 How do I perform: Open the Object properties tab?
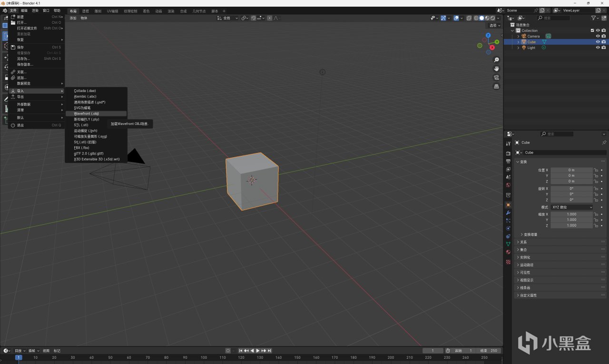(x=508, y=205)
